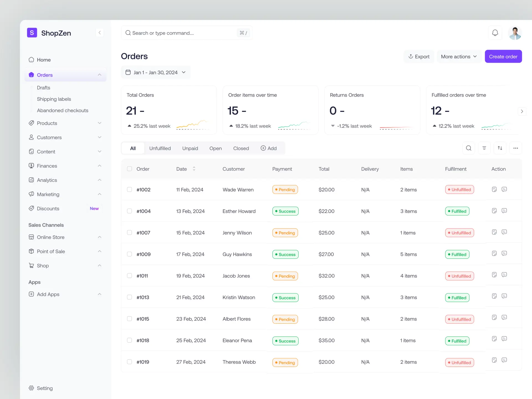Viewport: 532px width, 399px height.
Task: Open the note icon for order #1002
Action: pos(494,189)
